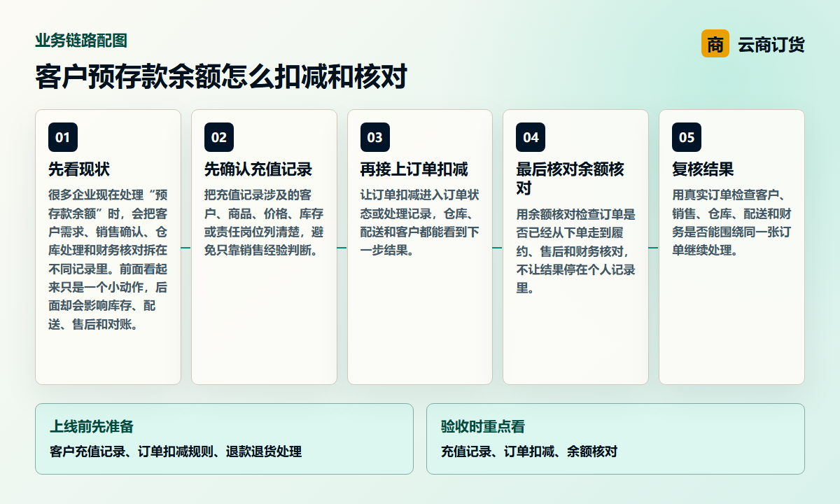Click the 03 step badge
Image resolution: width=840 pixels, height=504 pixels.
(x=375, y=137)
